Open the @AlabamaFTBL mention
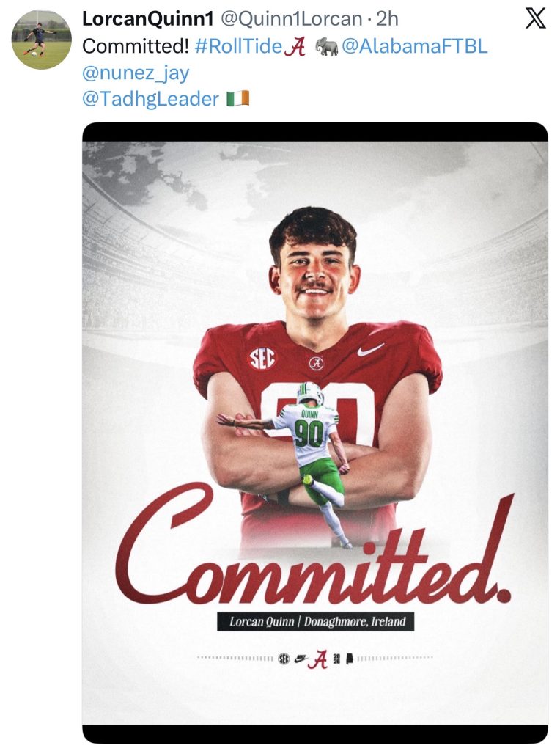The image size is (560, 751). tap(414, 47)
